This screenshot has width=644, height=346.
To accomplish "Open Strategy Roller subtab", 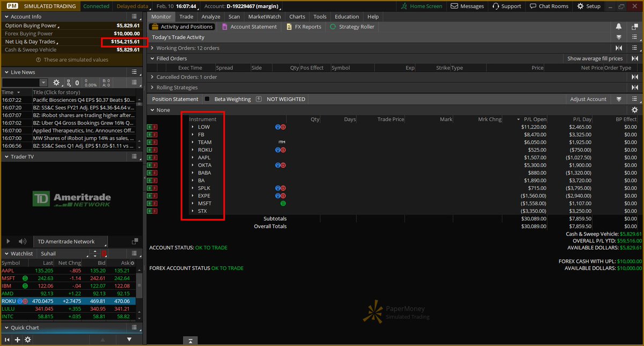I will (352, 27).
